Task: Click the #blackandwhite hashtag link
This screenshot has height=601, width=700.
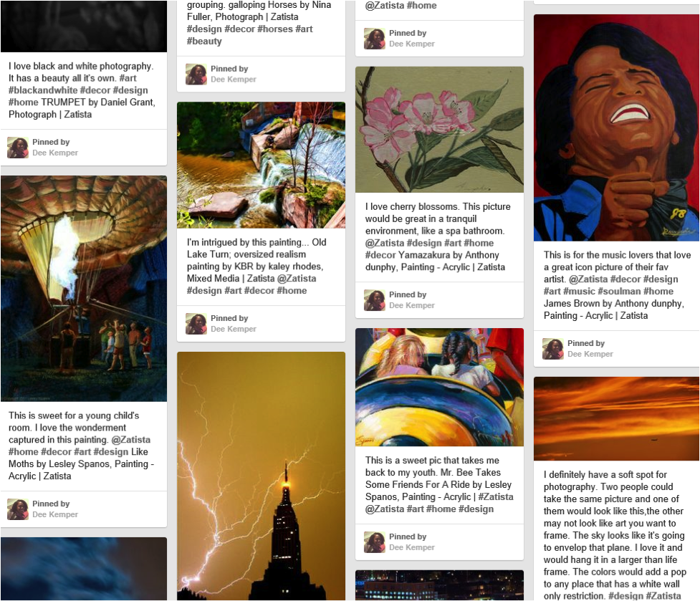Action: 43,90
